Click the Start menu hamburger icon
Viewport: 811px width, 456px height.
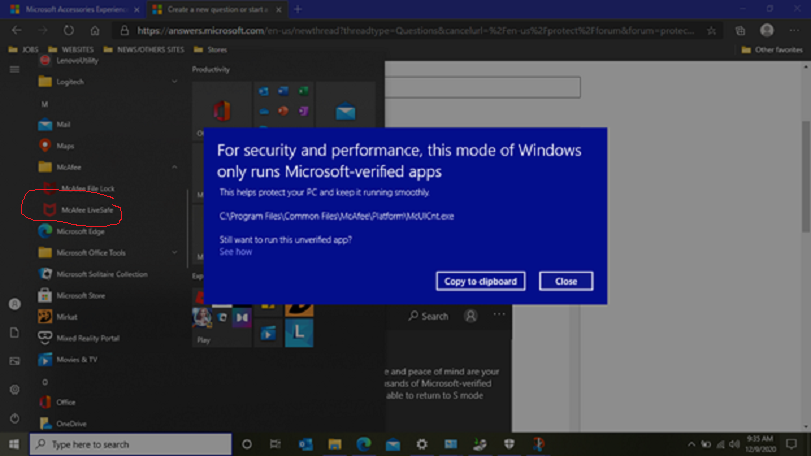(x=14, y=69)
